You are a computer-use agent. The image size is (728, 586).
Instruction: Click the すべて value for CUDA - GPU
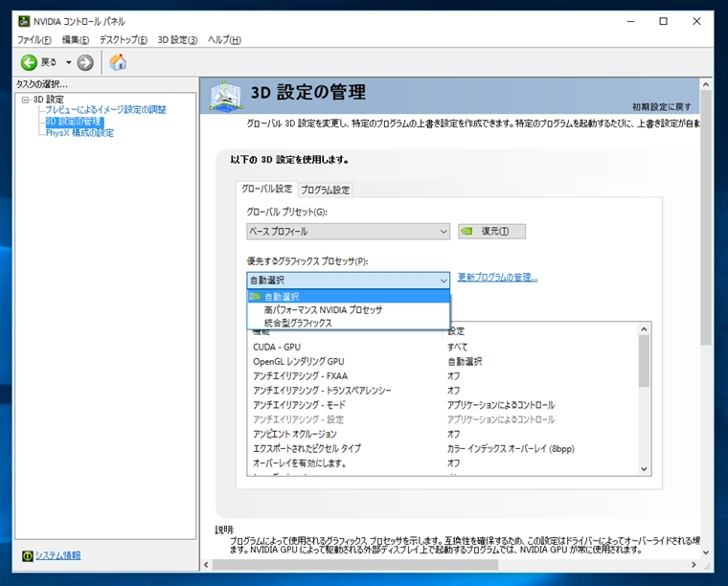point(458,347)
